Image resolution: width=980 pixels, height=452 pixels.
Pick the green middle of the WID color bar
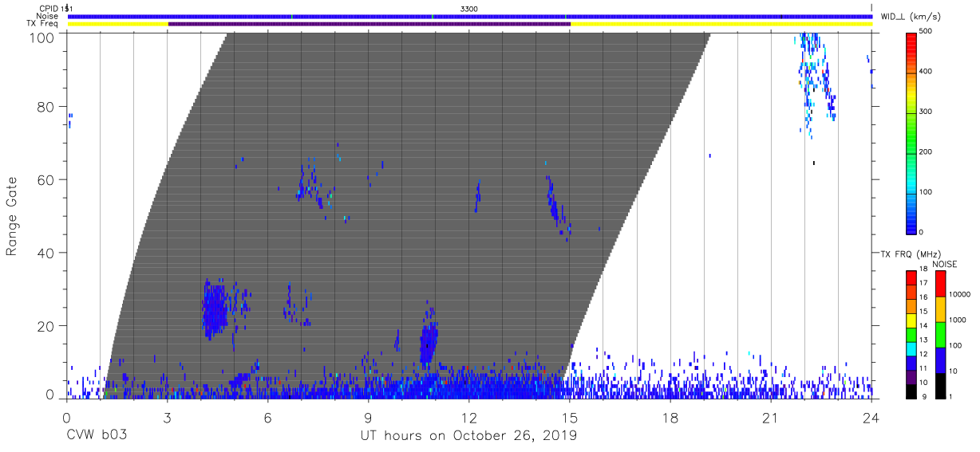pyautogui.click(x=910, y=132)
